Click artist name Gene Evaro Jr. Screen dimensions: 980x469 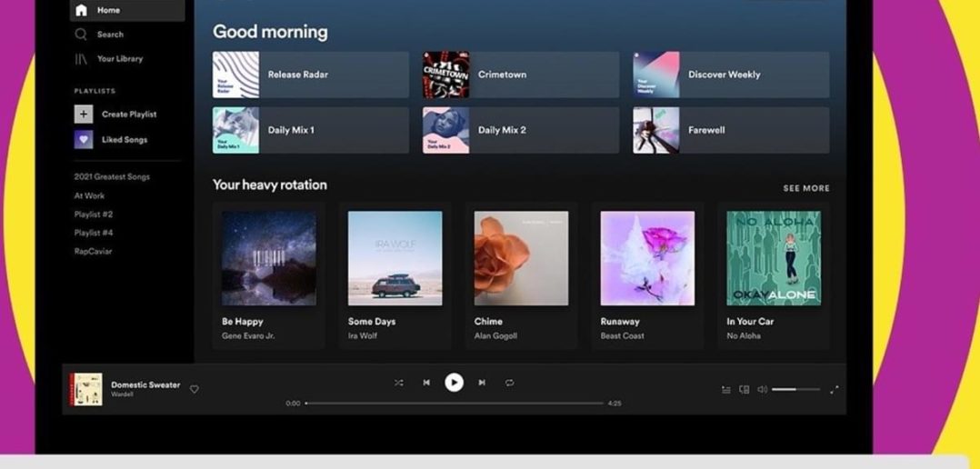(248, 336)
